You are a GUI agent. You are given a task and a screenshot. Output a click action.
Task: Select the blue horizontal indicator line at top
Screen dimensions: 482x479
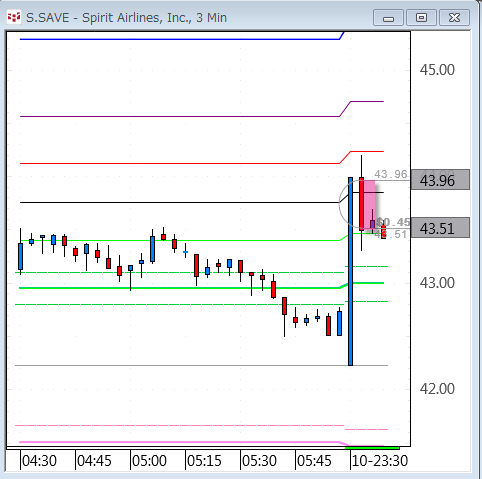180,39
